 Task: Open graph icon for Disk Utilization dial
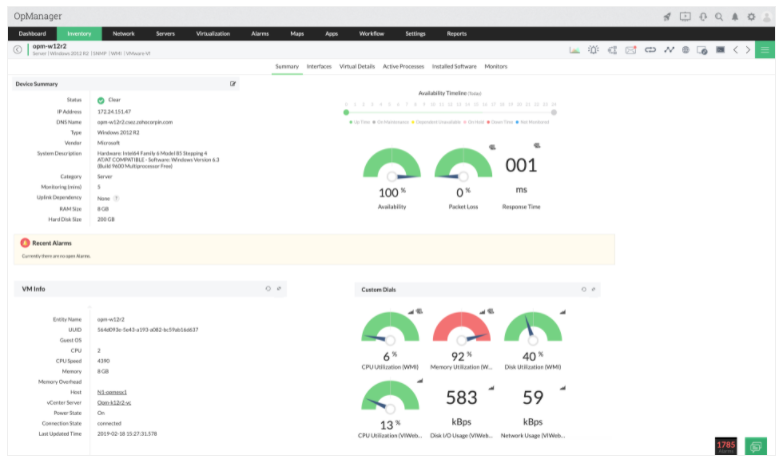click(x=562, y=312)
